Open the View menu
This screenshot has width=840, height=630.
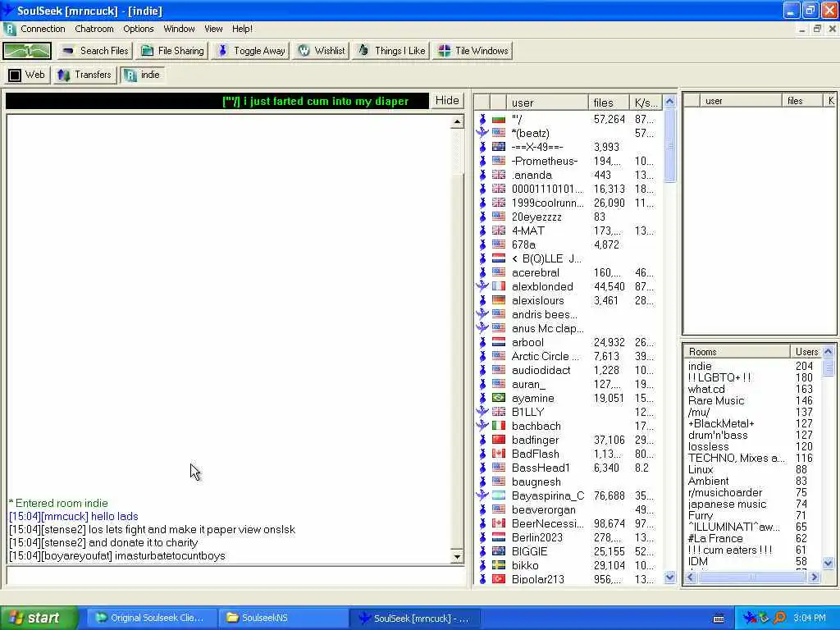pos(213,29)
